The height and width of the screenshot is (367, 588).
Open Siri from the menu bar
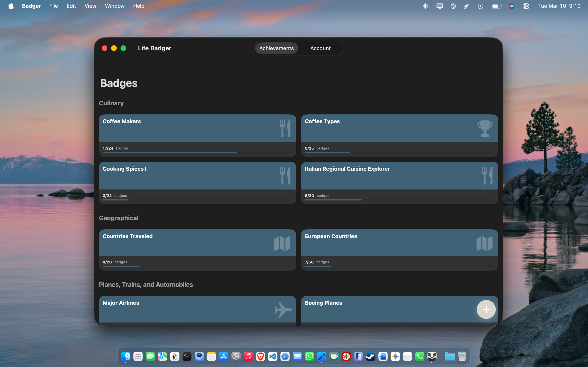tap(512, 6)
